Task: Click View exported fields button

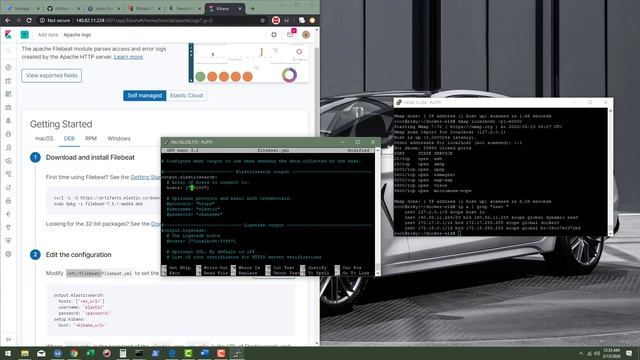Action: (51, 76)
